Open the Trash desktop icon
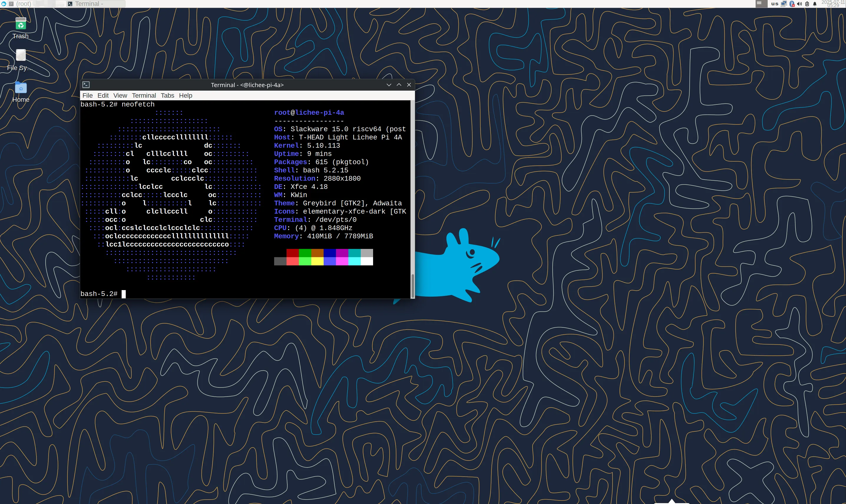 (21, 24)
